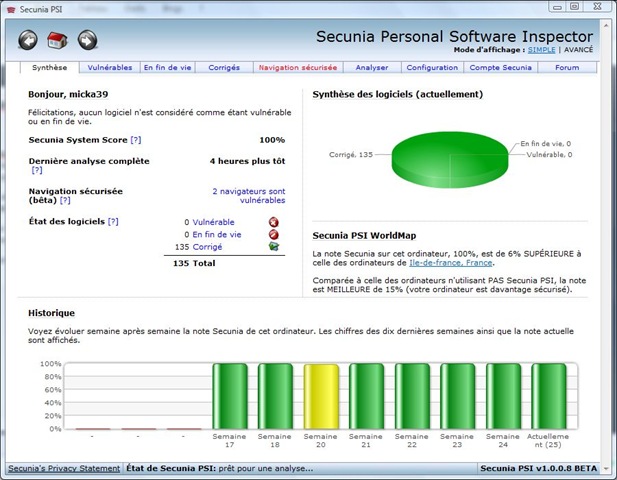Click green patched icon beside Corrigé
Screen dimensions: 617x480
click(274, 247)
